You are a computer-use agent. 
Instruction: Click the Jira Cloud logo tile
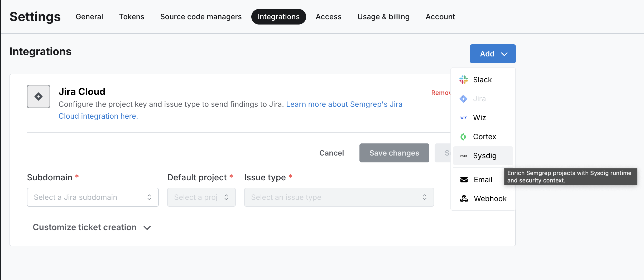point(38,96)
